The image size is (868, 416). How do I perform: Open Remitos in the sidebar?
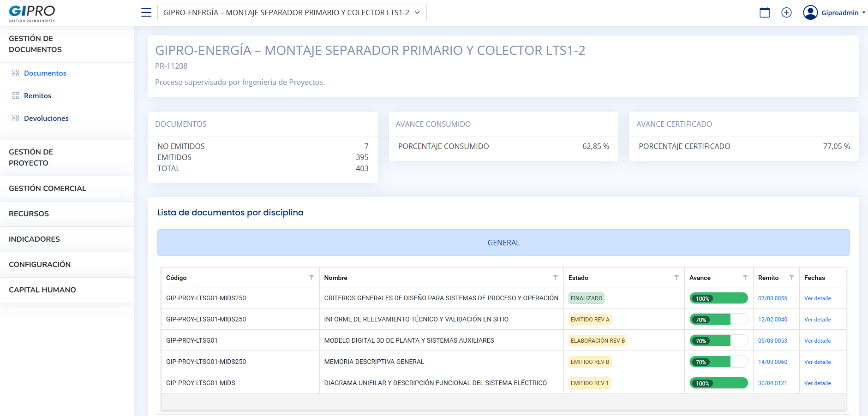click(x=37, y=95)
